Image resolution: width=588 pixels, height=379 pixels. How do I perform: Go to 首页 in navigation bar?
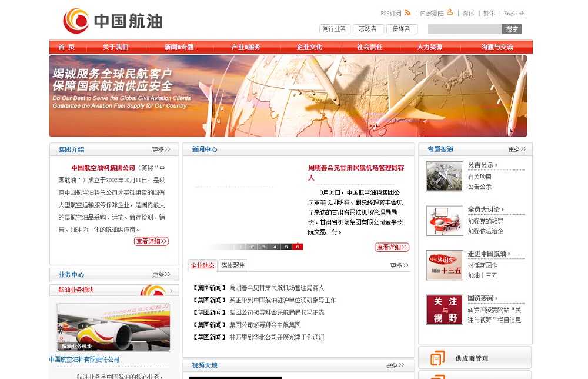pos(66,47)
